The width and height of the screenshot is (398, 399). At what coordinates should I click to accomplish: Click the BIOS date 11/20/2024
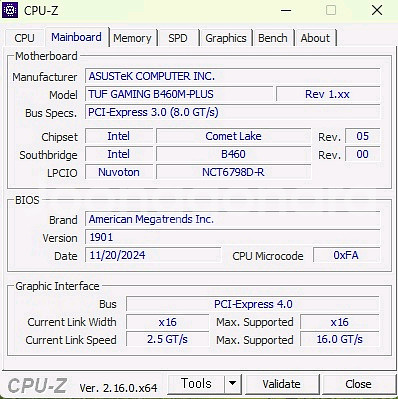tap(153, 255)
